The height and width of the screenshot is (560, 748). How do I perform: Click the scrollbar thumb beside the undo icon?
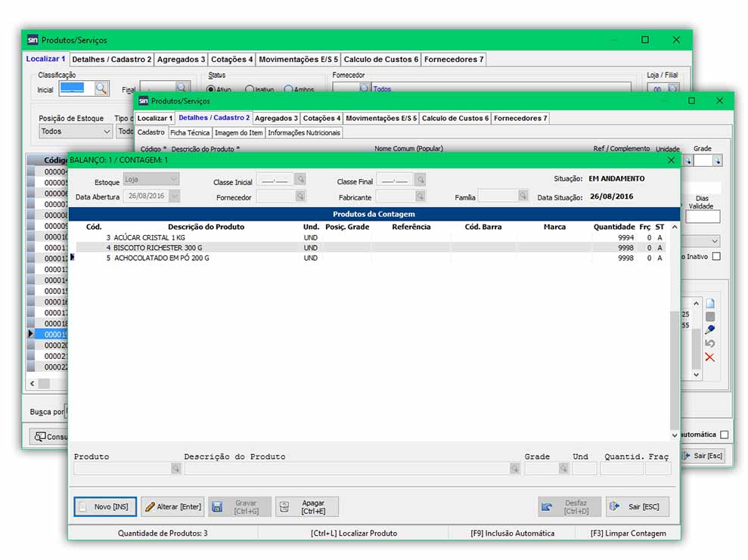point(696,348)
